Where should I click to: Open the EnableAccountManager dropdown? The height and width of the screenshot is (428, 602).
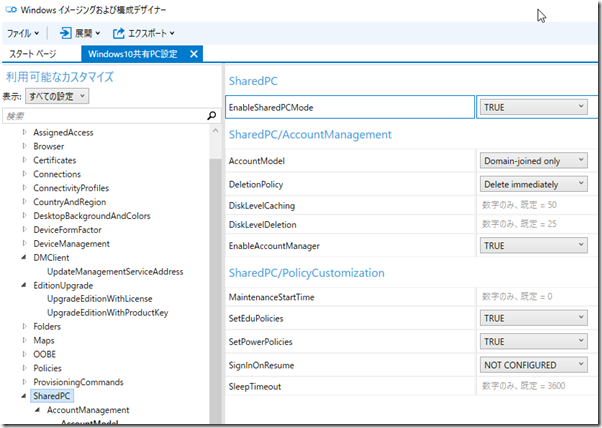pos(533,246)
